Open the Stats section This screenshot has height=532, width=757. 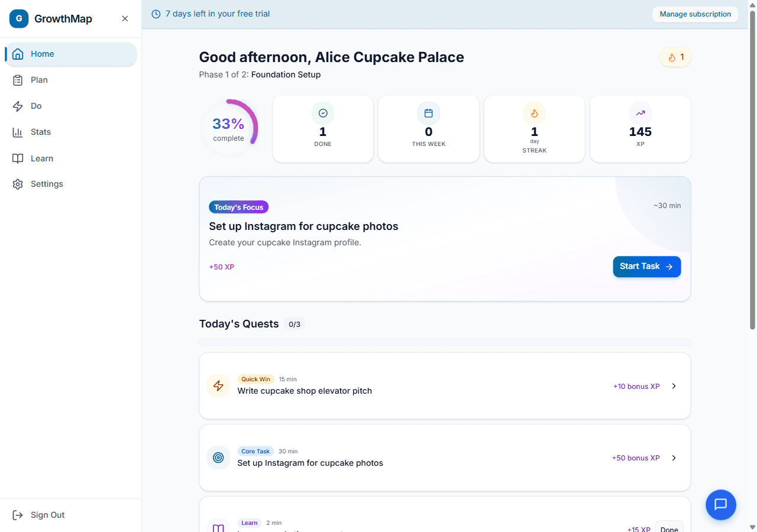pos(71,132)
